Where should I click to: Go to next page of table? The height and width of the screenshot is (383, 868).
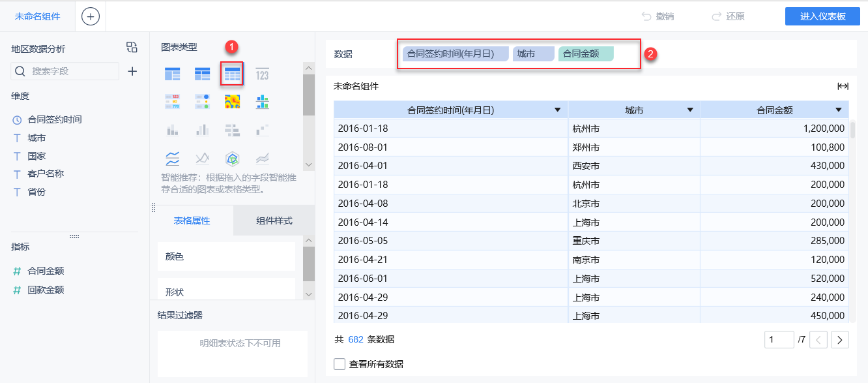(840, 339)
